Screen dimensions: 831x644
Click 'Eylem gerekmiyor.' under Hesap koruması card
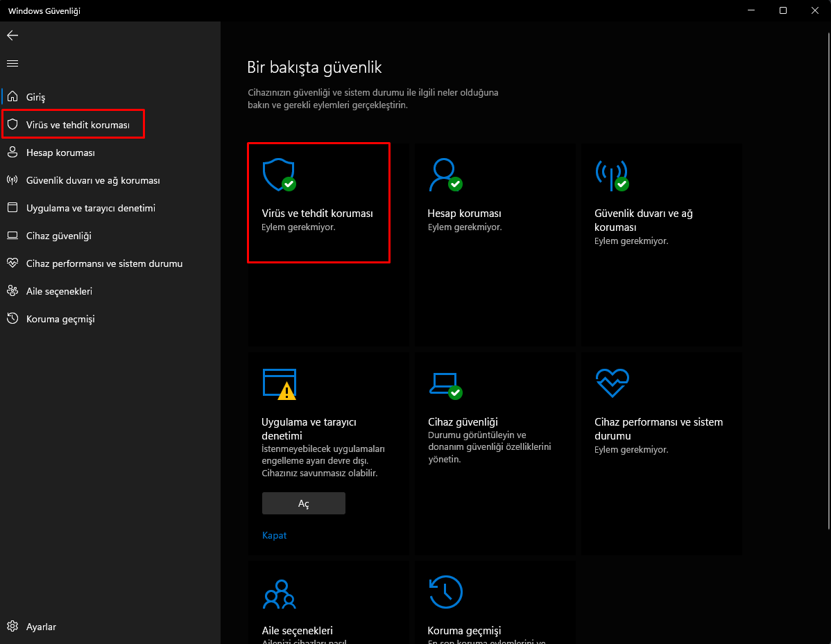[x=464, y=227]
